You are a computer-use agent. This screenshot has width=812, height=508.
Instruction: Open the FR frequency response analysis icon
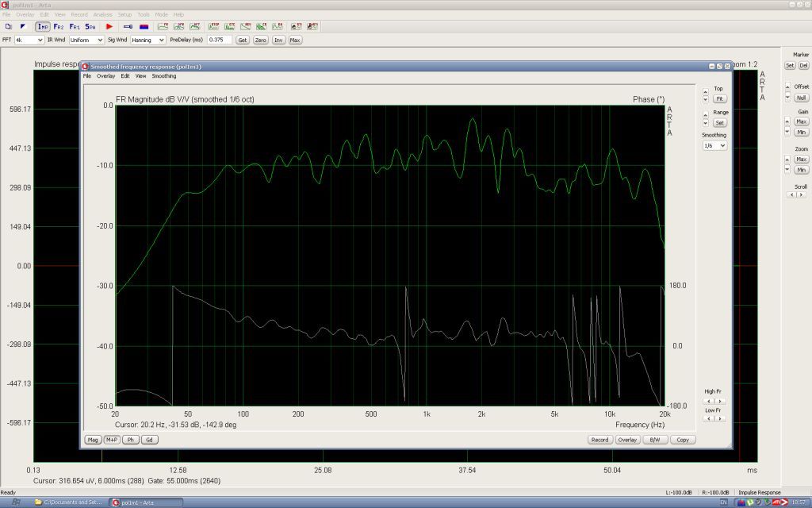coord(163,26)
